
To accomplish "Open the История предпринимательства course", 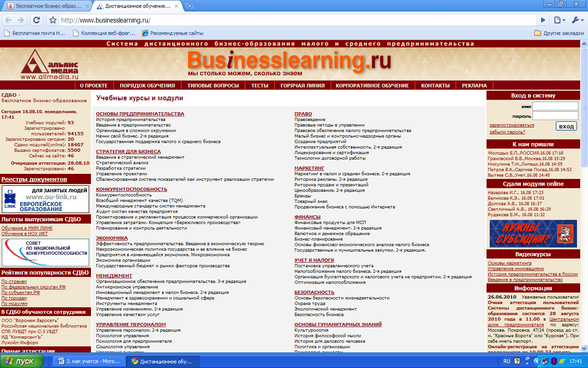I will [130, 120].
